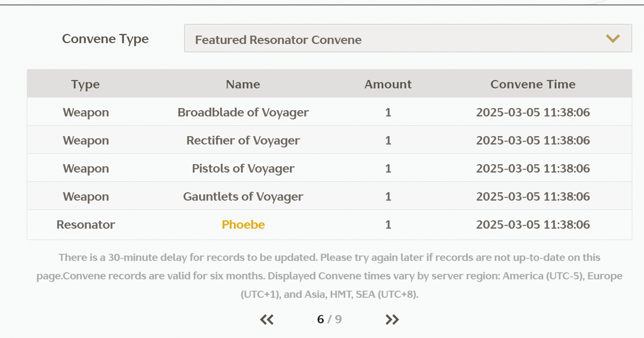Viewport: 644px width, 338px height.
Task: Click Broadblade's convene time cell
Action: [x=533, y=112]
